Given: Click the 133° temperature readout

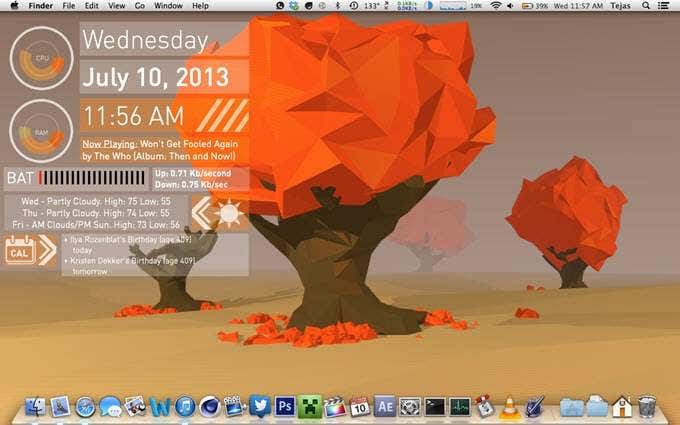Looking at the screenshot, I should (x=372, y=6).
